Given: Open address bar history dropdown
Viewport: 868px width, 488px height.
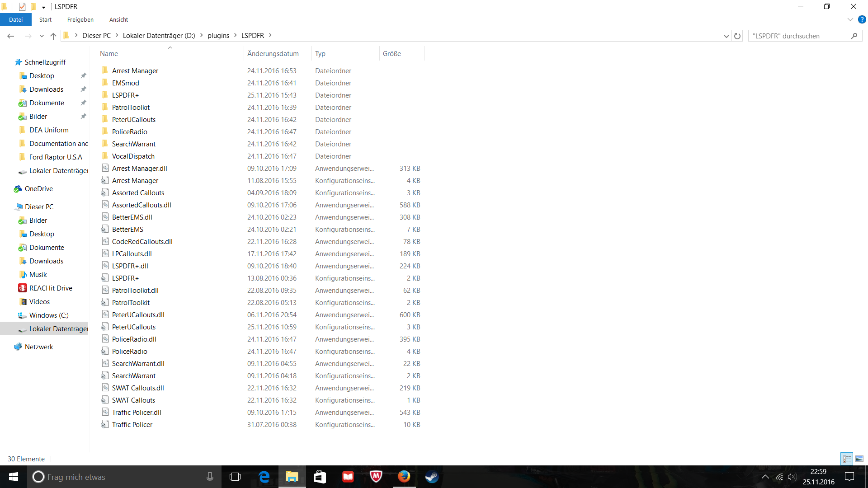Looking at the screenshot, I should click(726, 36).
